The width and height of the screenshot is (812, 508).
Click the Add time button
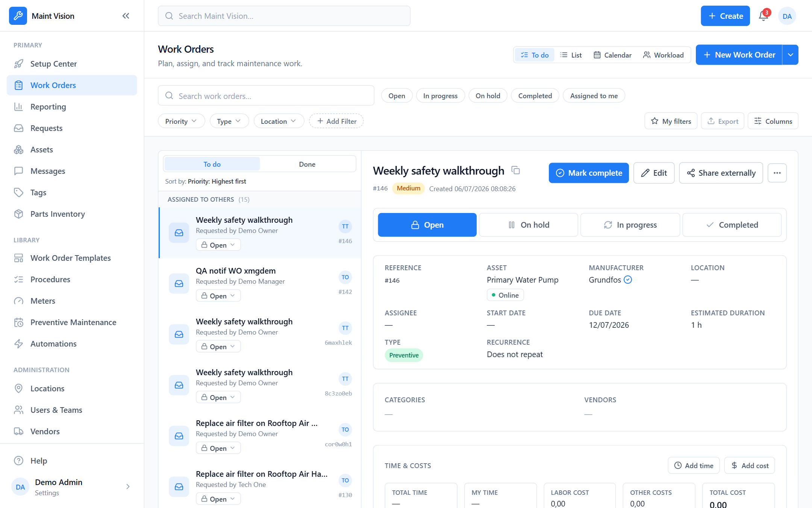(x=694, y=465)
